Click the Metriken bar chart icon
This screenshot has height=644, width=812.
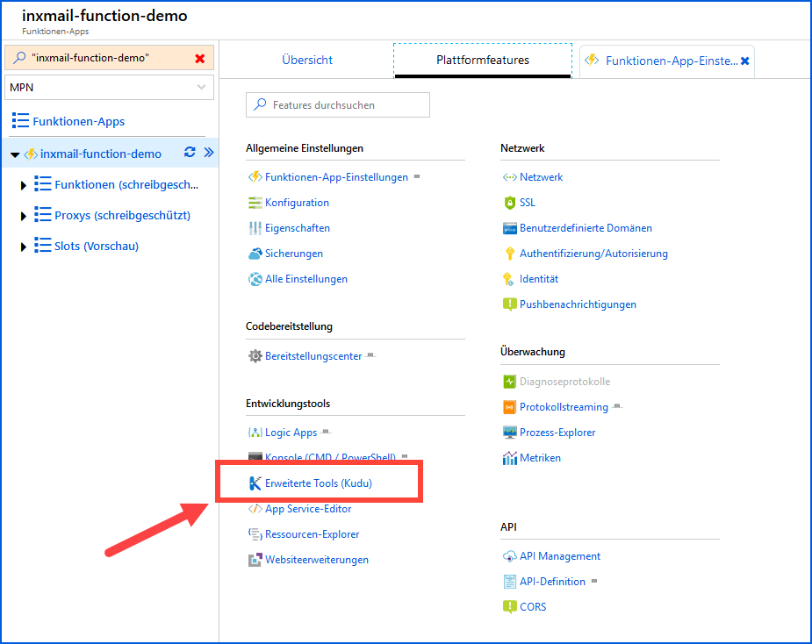pyautogui.click(x=509, y=458)
